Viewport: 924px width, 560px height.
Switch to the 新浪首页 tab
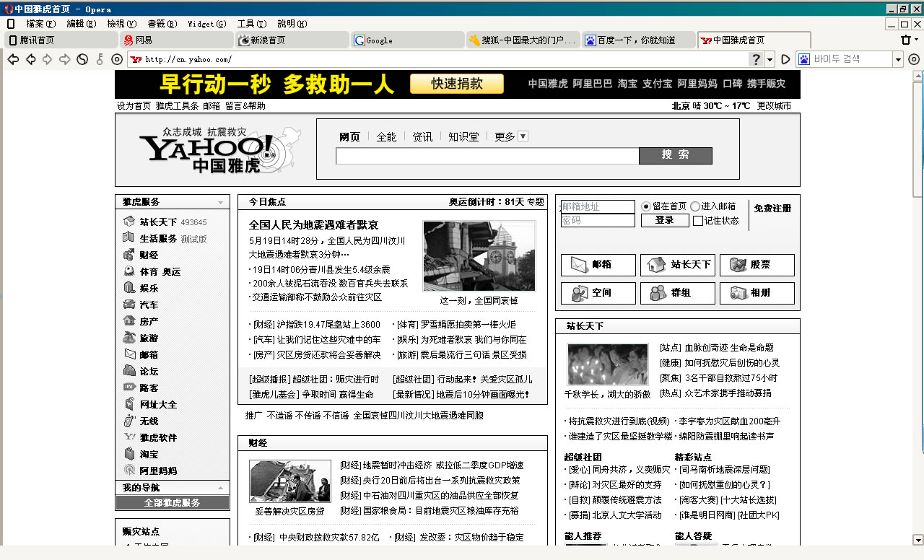[x=292, y=40]
